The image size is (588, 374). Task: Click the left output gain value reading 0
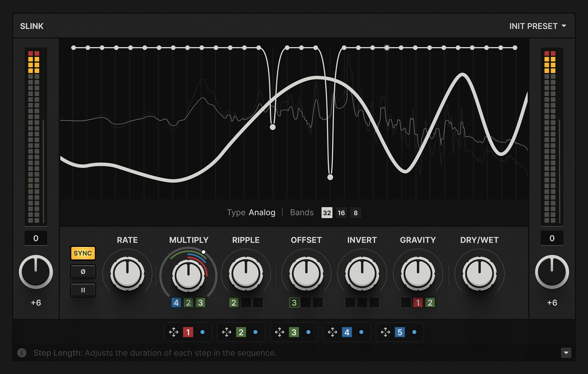tap(36, 238)
